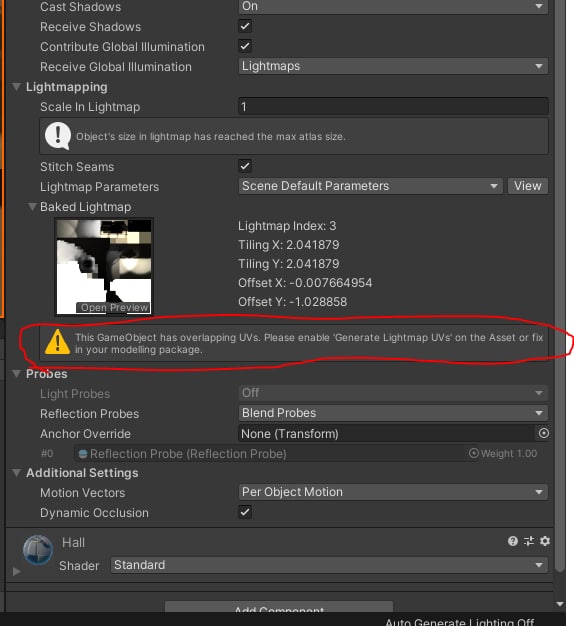Open the Hall material settings gear
The width and height of the screenshot is (574, 626).
[545, 541]
